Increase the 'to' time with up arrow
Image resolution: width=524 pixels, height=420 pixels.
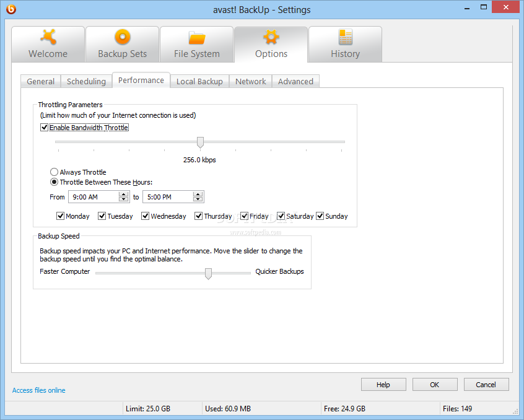point(198,195)
